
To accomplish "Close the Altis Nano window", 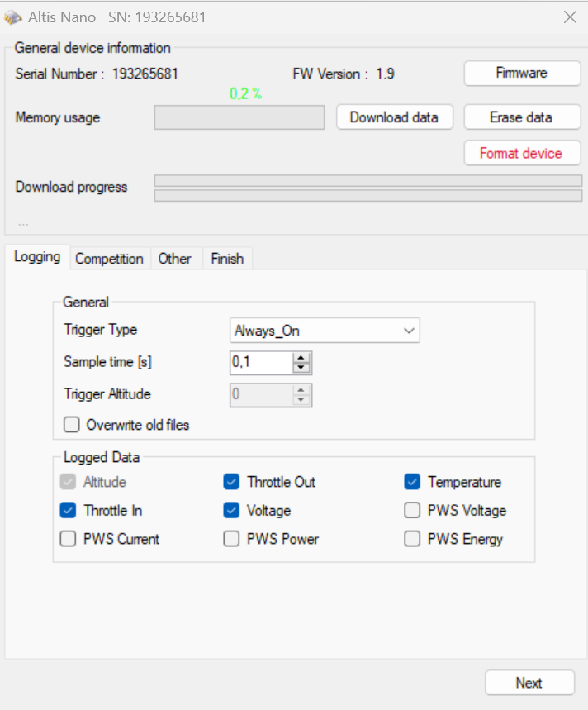I will point(570,17).
